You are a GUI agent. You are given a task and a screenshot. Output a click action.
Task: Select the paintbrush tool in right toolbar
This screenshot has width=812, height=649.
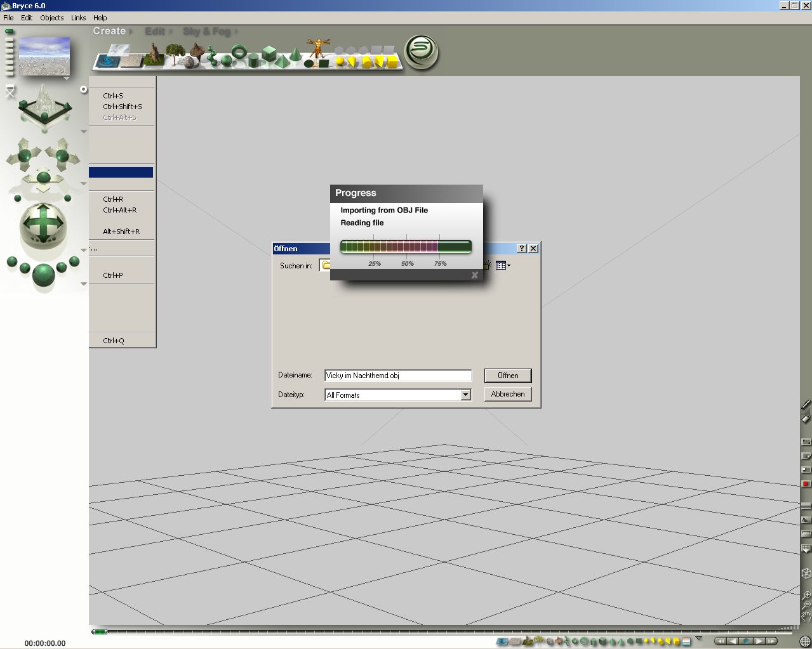[806, 404]
